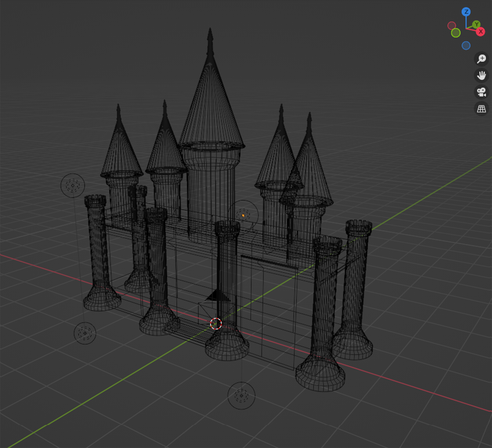Click the hand pan view button

point(481,76)
